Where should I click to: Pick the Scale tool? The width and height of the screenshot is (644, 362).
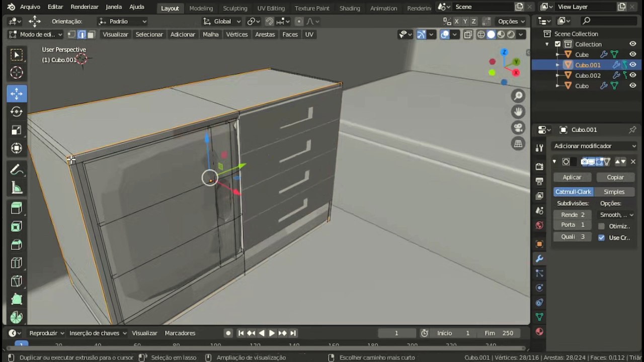tap(17, 130)
